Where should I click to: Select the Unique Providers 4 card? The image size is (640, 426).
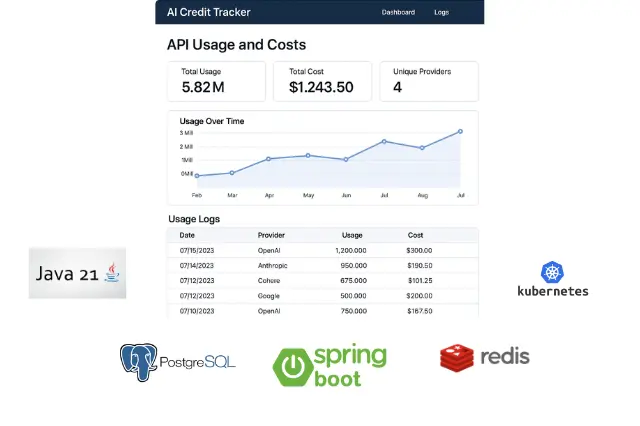(429, 81)
